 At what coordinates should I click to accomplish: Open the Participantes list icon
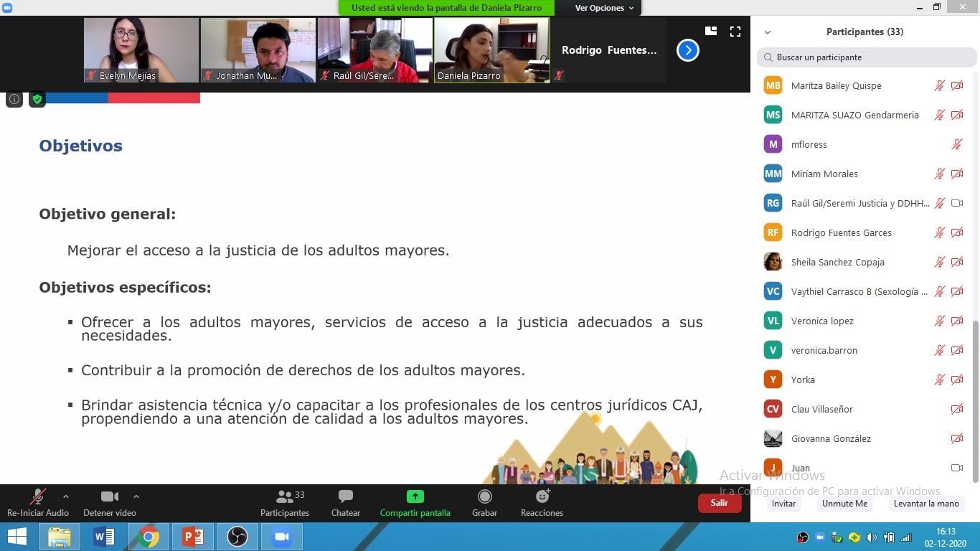(x=285, y=496)
